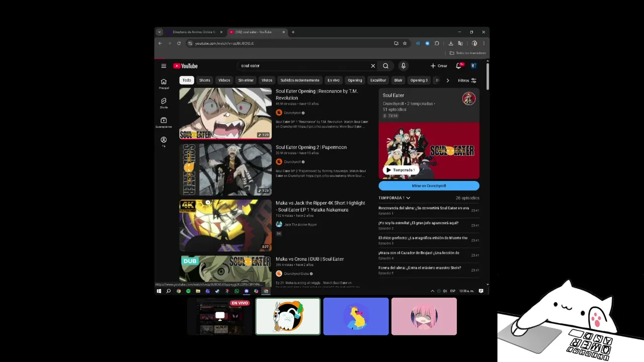The height and width of the screenshot is (362, 644).
Task: Select the Excalibur filter chip
Action: [378, 80]
